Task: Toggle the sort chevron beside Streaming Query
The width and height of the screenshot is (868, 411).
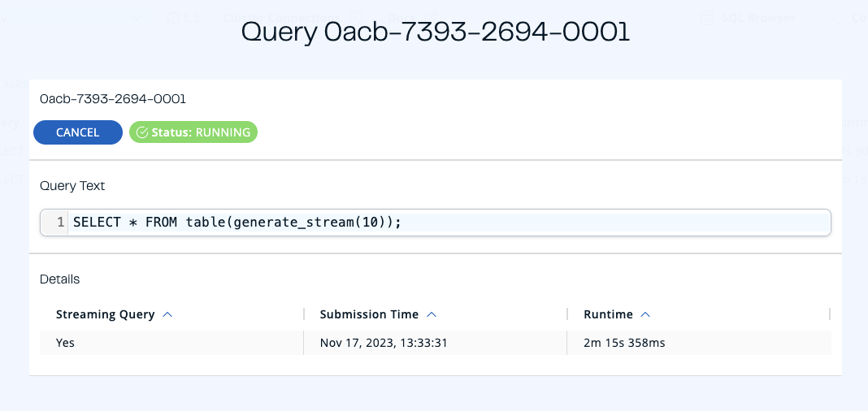Action: pyautogui.click(x=167, y=314)
